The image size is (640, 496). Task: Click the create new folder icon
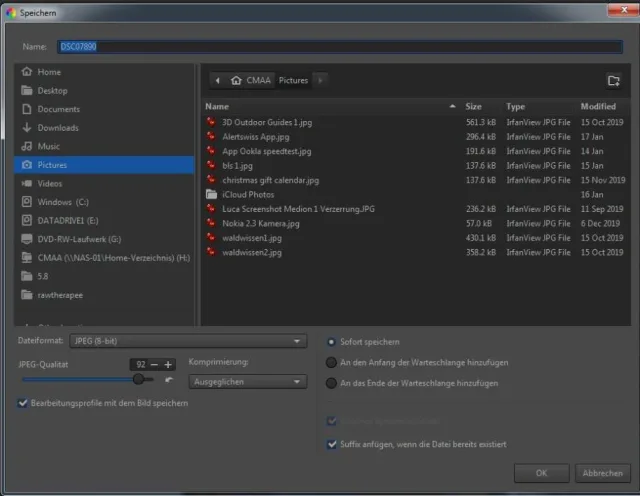click(x=613, y=80)
